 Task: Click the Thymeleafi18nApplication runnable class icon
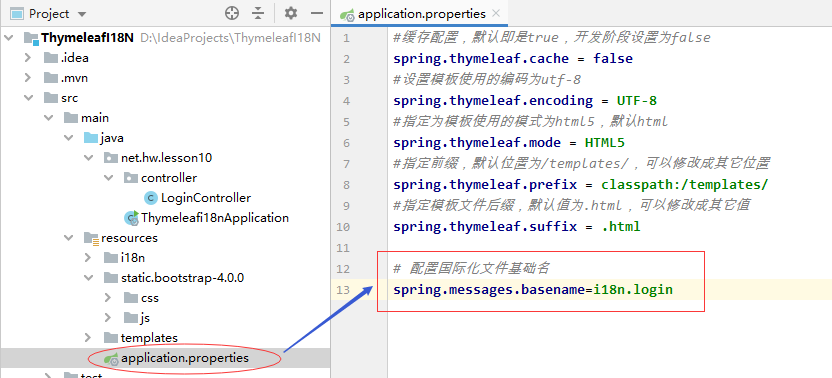pos(131,218)
